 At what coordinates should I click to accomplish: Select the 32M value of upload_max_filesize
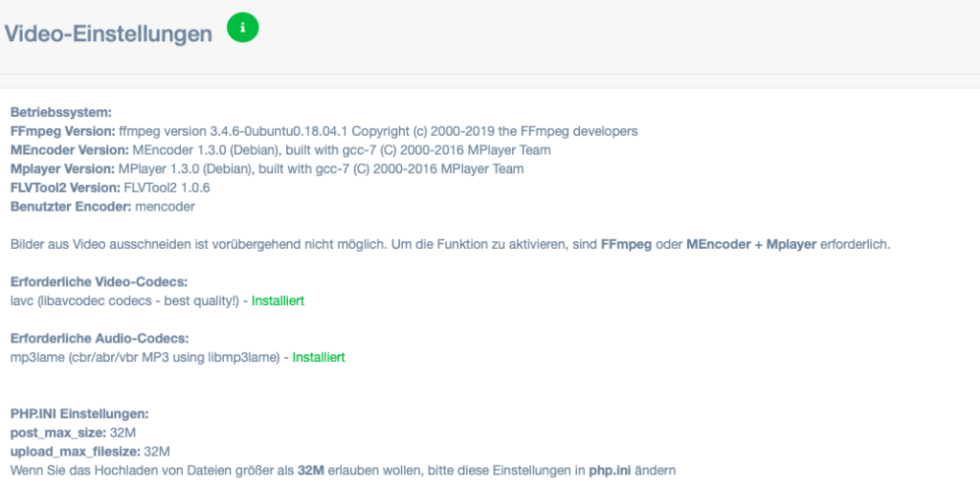pos(158,452)
